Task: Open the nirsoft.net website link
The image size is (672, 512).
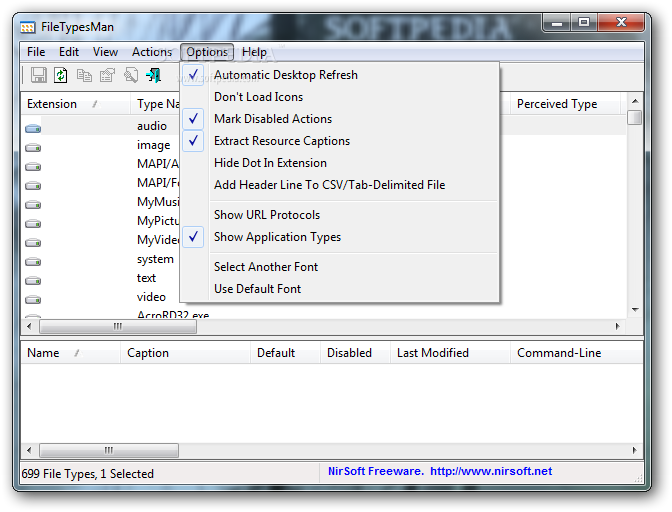Action: tap(491, 471)
